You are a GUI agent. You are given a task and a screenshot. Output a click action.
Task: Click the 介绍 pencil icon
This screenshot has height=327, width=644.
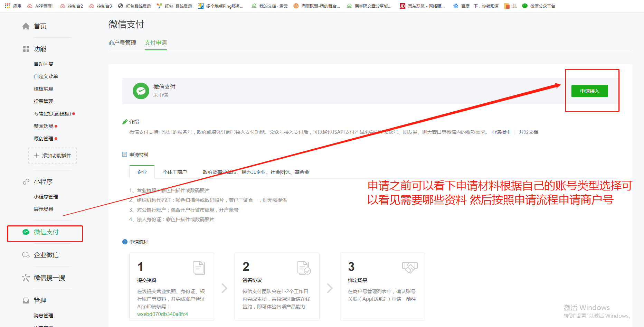point(125,122)
